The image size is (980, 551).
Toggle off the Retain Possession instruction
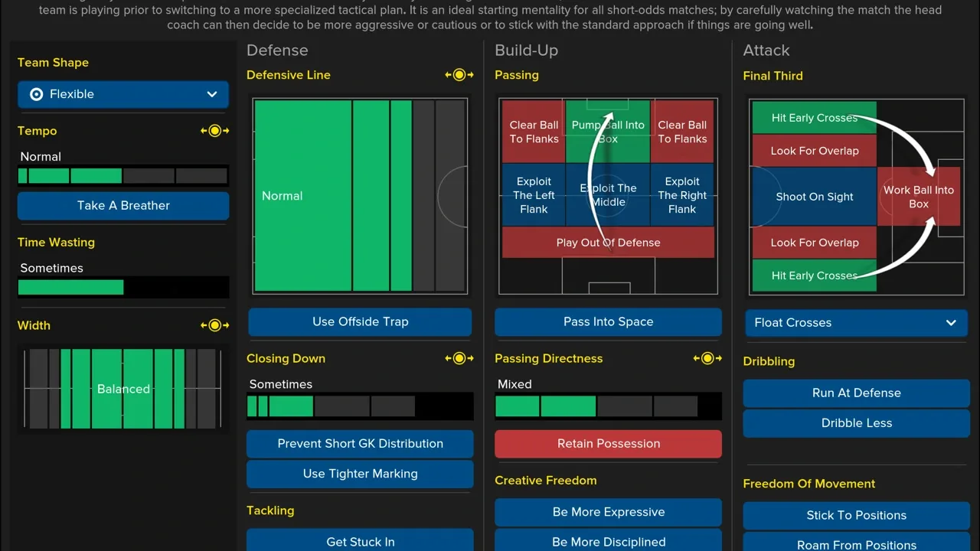pos(608,444)
